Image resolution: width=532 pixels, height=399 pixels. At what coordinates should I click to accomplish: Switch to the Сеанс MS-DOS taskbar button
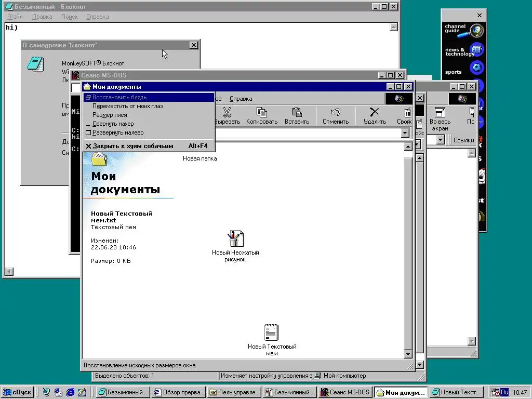click(345, 392)
